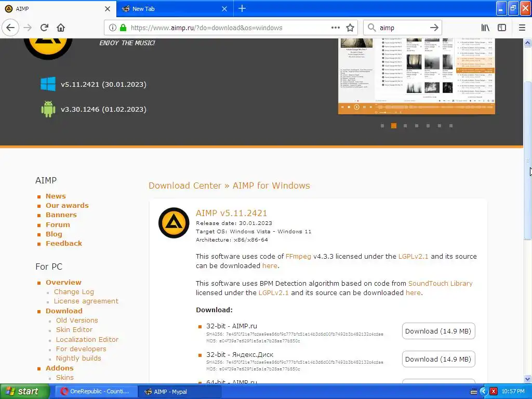Open the News sidebar link
The width and height of the screenshot is (532, 399).
[x=56, y=196]
